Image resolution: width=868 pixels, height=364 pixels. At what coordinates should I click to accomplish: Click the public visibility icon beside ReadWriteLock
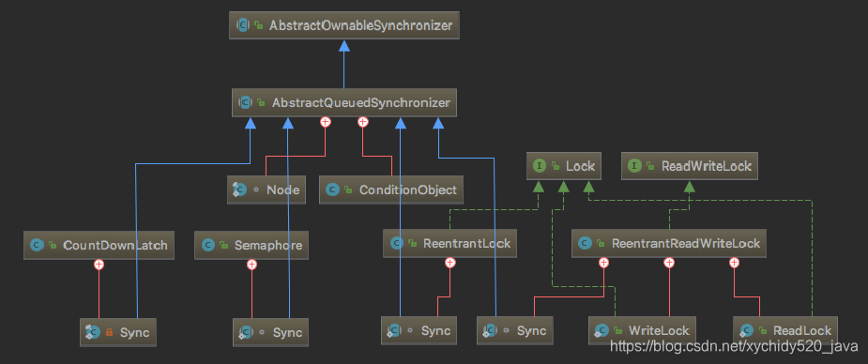pyautogui.click(x=650, y=165)
